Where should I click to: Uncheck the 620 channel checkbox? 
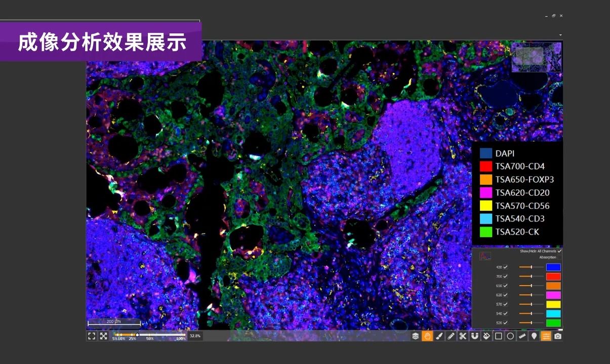(505, 295)
